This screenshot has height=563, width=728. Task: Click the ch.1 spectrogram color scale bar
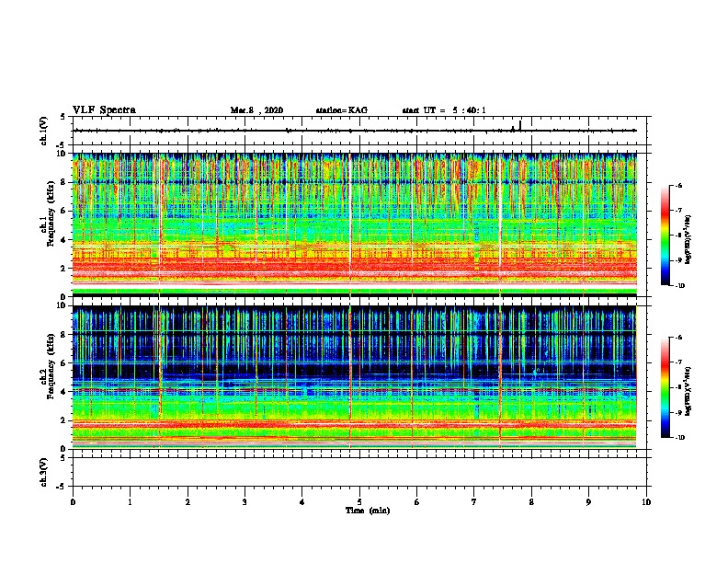(665, 236)
